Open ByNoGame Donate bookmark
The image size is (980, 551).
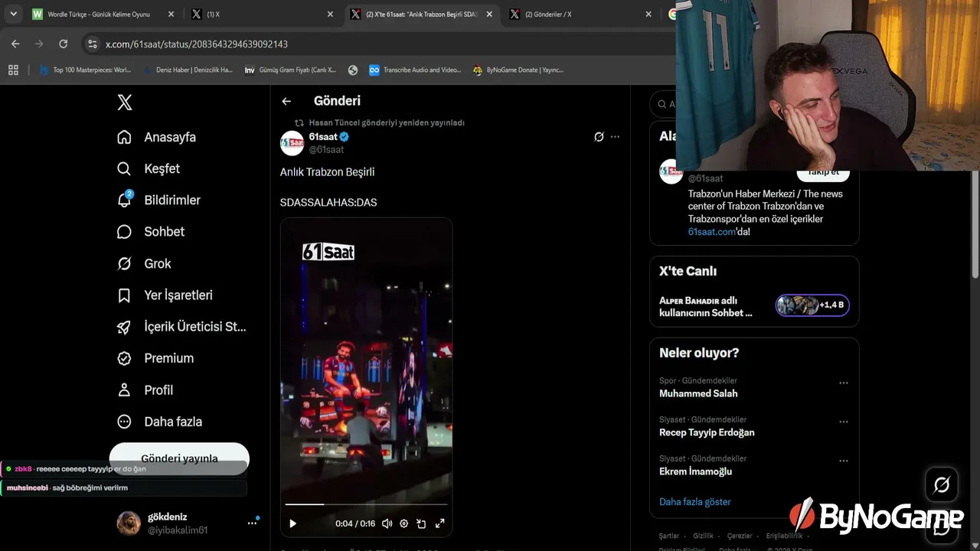518,70
